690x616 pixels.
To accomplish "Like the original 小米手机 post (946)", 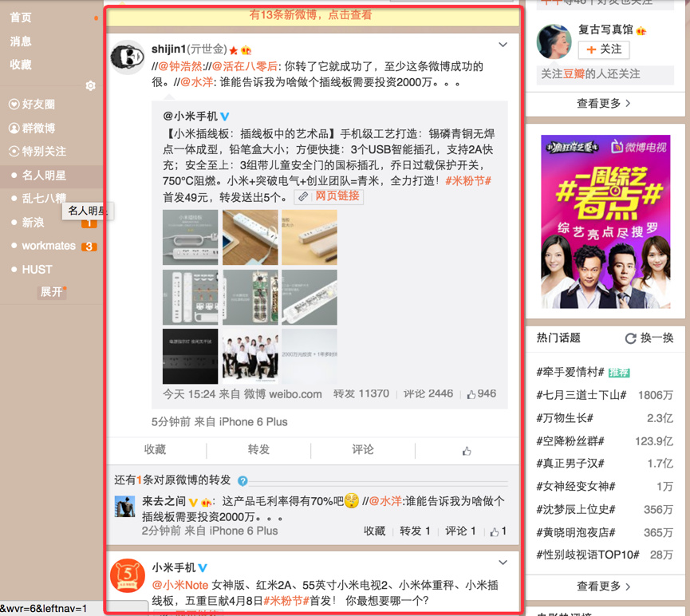I will click(482, 394).
